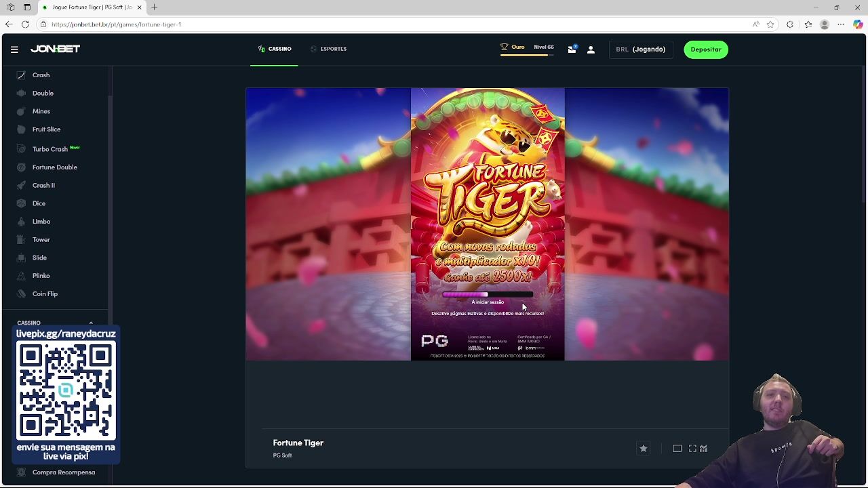Click the Mines icon in the sidebar
This screenshot has width=868, height=488.
pos(21,111)
